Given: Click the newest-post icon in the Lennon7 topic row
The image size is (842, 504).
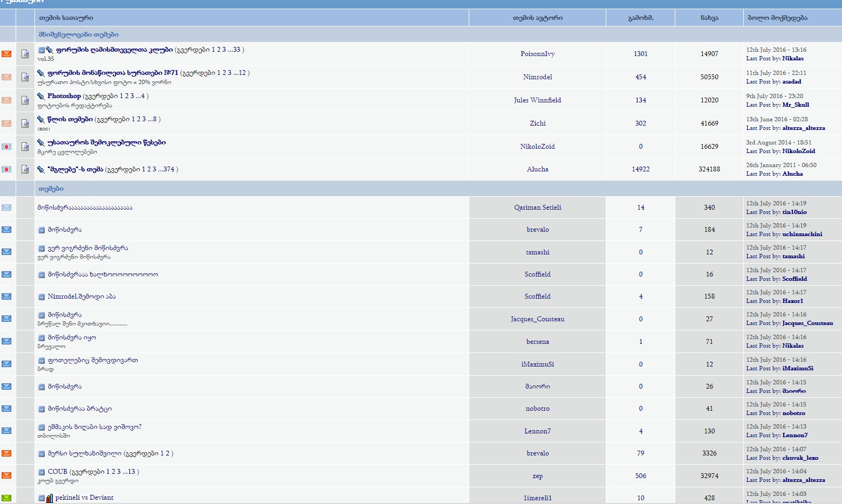Looking at the screenshot, I should coord(42,427).
